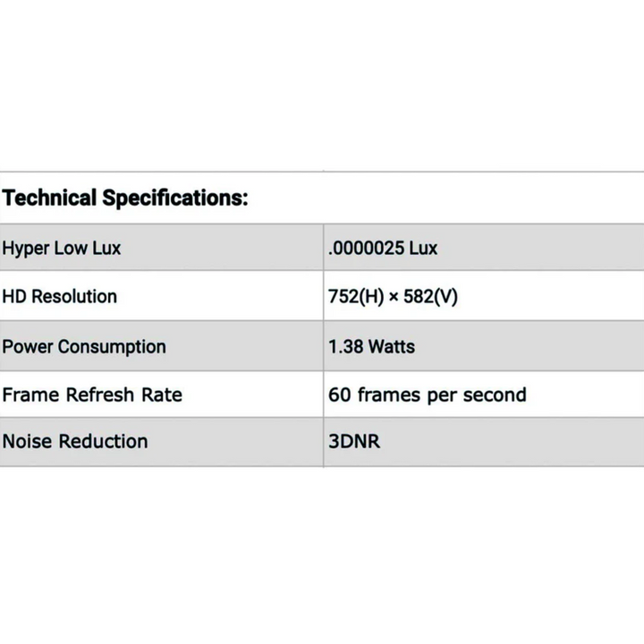The height and width of the screenshot is (644, 644).
Task: Click the 60 frames per second value
Action: 427,394
